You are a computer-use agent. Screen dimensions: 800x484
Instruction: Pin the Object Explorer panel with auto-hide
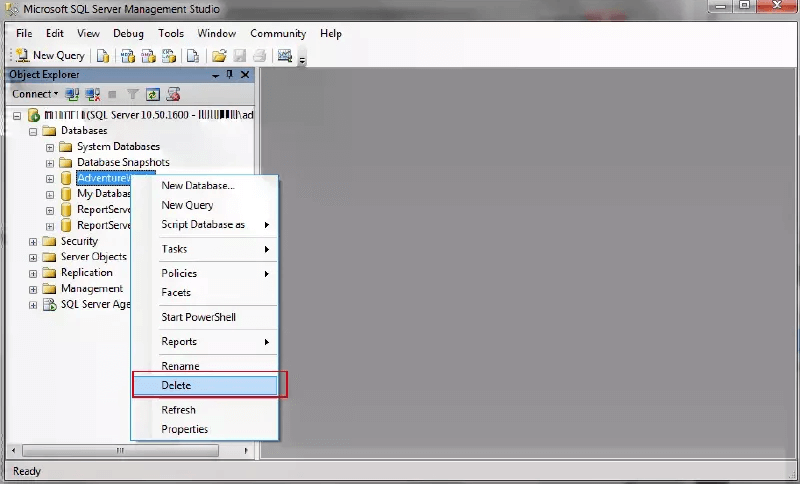tap(230, 75)
